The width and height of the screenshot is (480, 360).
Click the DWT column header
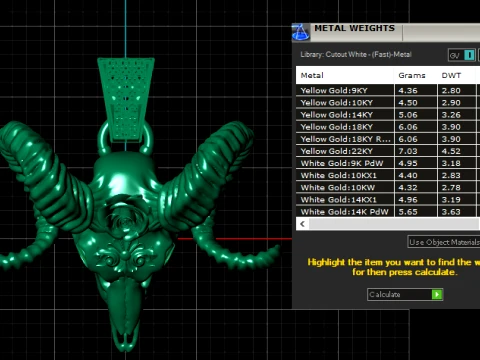[456, 75]
